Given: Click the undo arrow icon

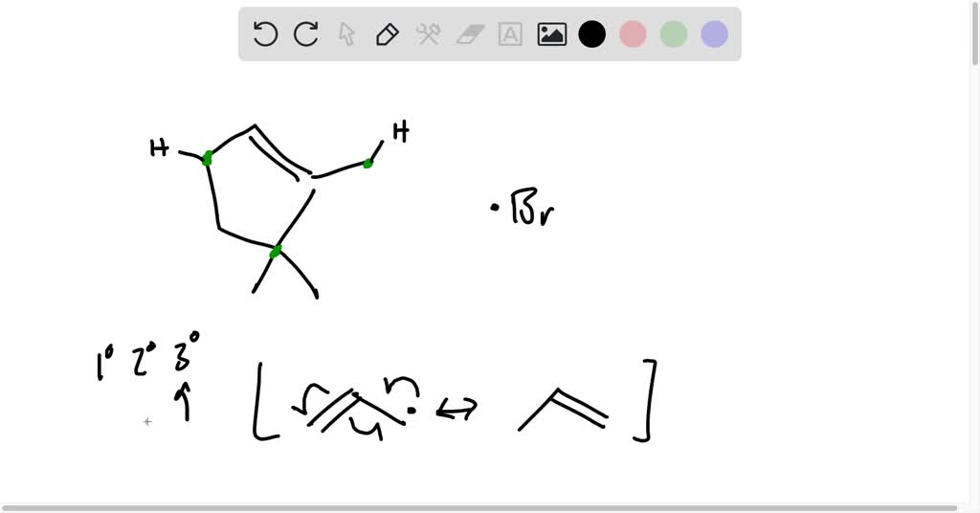Looking at the screenshot, I should pos(265,33).
